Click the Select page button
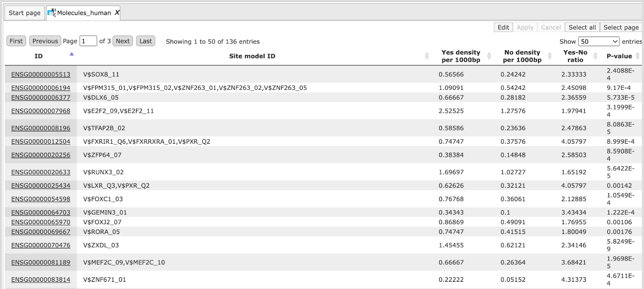This screenshot has width=644, height=289. (621, 27)
